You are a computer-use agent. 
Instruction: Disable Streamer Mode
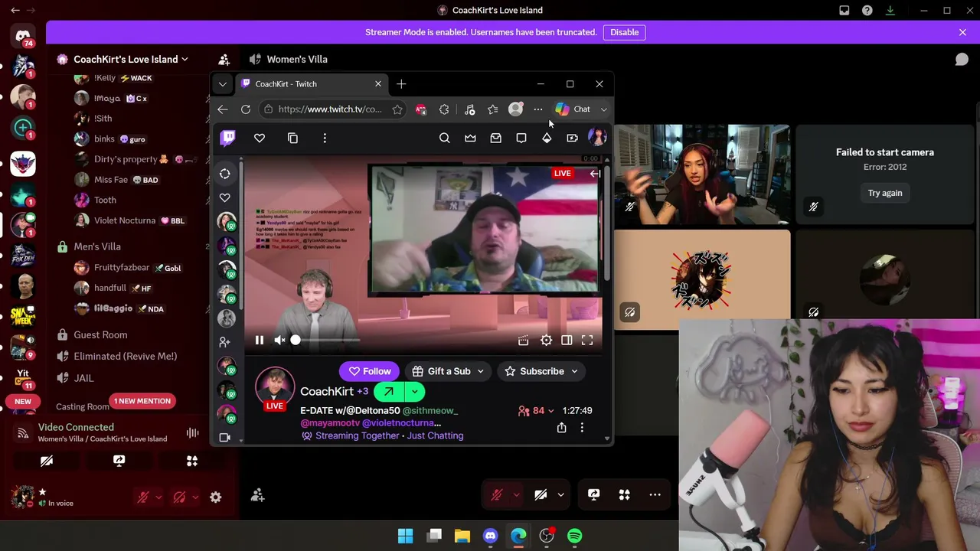[625, 32]
